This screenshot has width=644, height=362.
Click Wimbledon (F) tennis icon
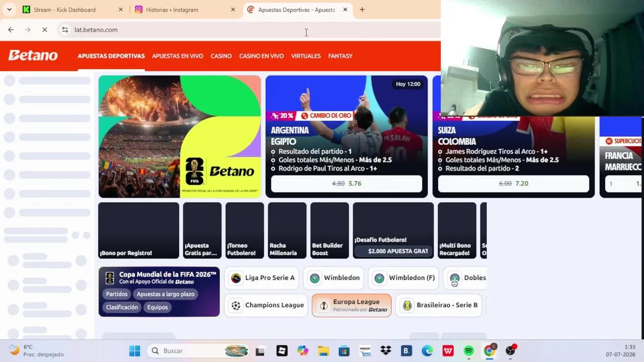point(379,278)
